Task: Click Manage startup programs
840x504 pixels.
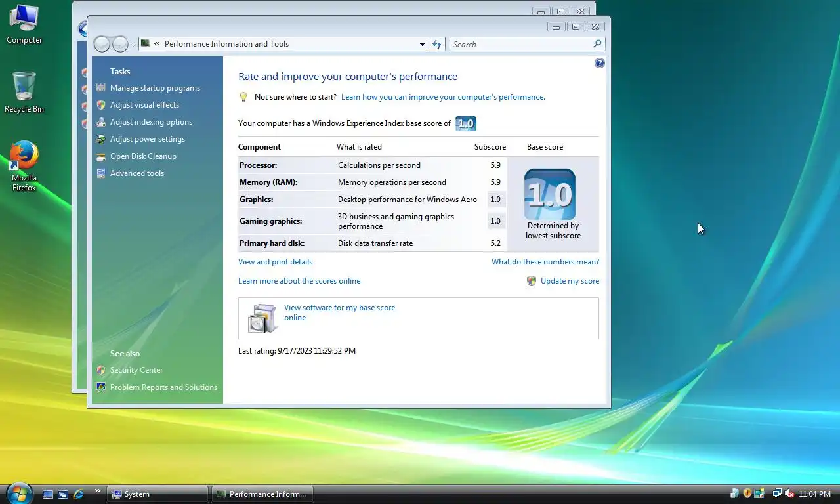Action: (155, 88)
